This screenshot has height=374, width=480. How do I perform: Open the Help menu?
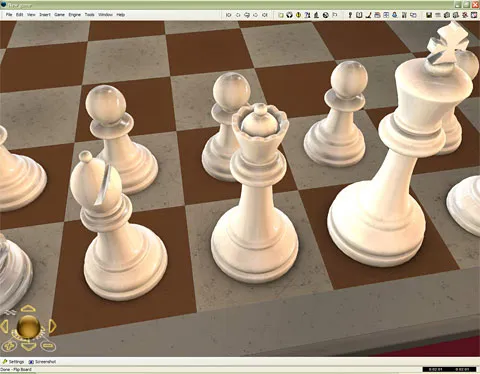[x=121, y=15]
